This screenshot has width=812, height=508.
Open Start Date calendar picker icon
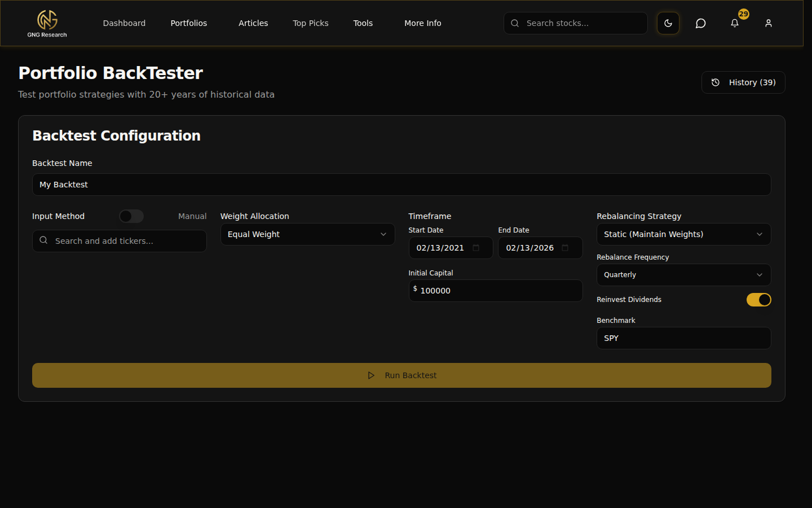476,248
